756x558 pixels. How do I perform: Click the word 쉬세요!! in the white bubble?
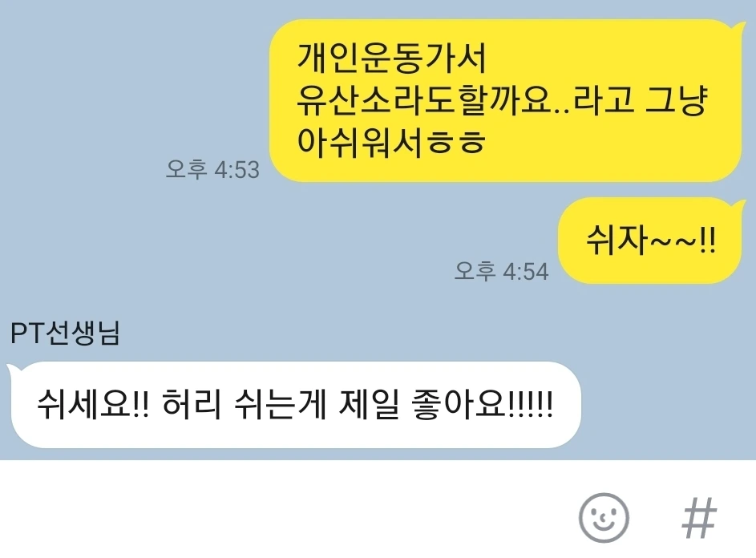(x=93, y=404)
